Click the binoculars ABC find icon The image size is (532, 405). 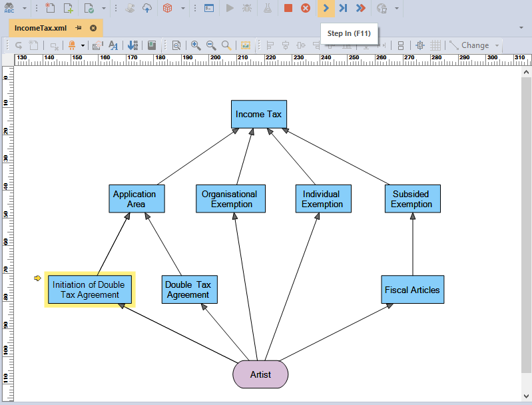[9, 8]
